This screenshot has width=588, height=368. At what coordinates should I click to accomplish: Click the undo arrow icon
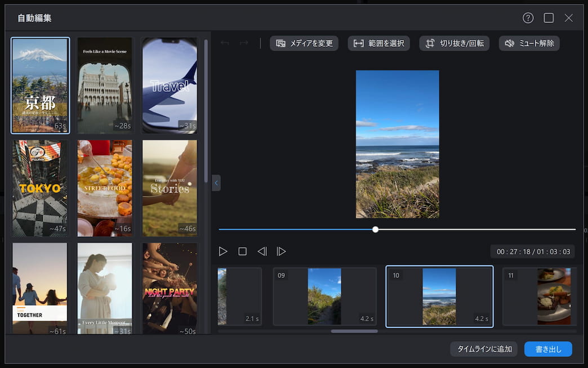click(x=225, y=43)
